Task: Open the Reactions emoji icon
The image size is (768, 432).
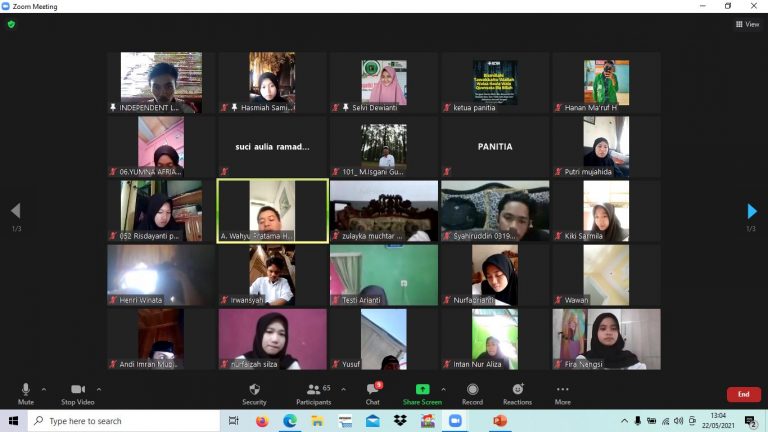Action: click(x=518, y=389)
